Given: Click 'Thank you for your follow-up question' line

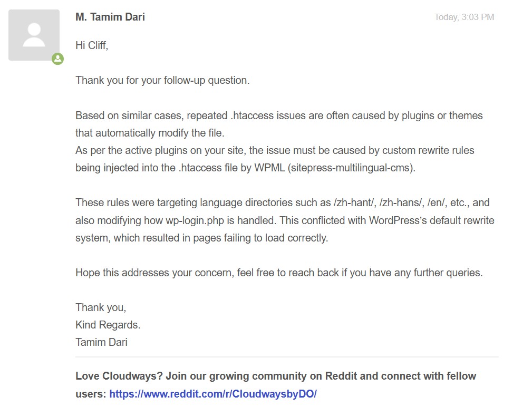Looking at the screenshot, I should pos(162,81).
